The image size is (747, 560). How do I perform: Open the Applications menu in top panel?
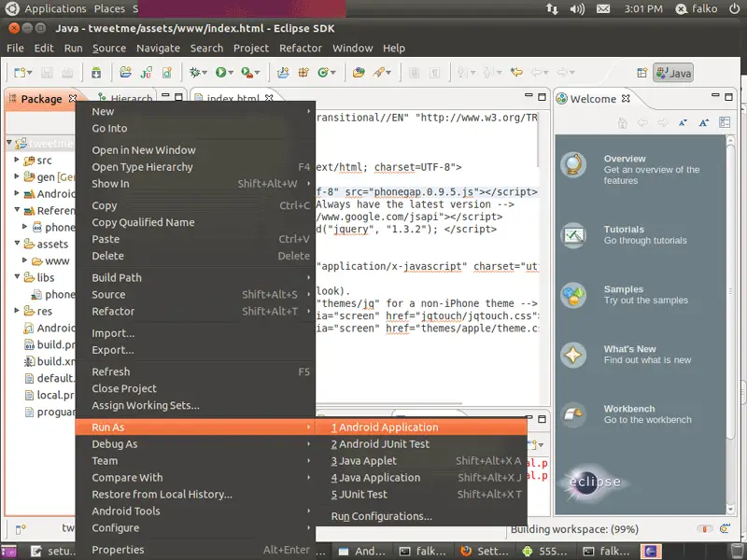point(55,8)
